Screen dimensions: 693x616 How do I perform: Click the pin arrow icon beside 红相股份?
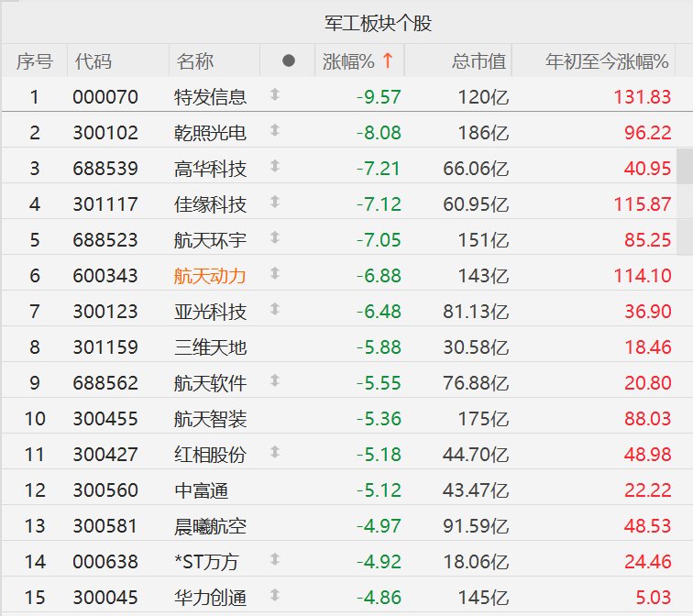pyautogui.click(x=275, y=453)
